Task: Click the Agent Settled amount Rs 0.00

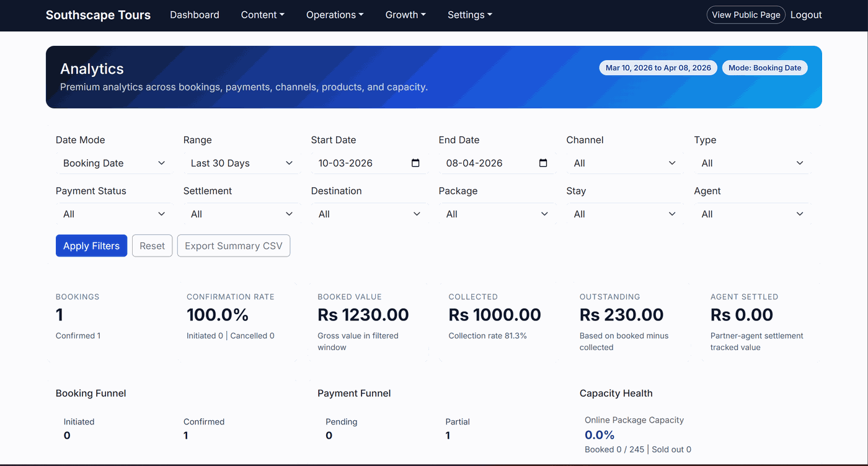Action: point(742,315)
